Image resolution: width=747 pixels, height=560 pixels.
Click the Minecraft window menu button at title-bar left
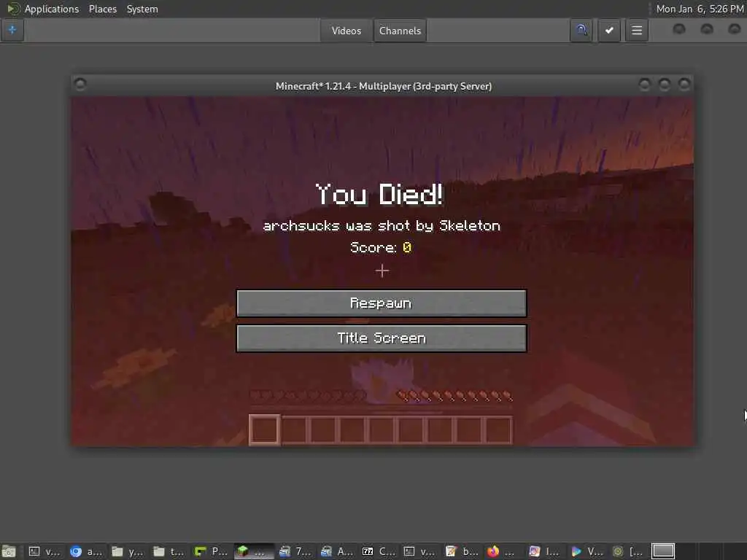pyautogui.click(x=80, y=85)
